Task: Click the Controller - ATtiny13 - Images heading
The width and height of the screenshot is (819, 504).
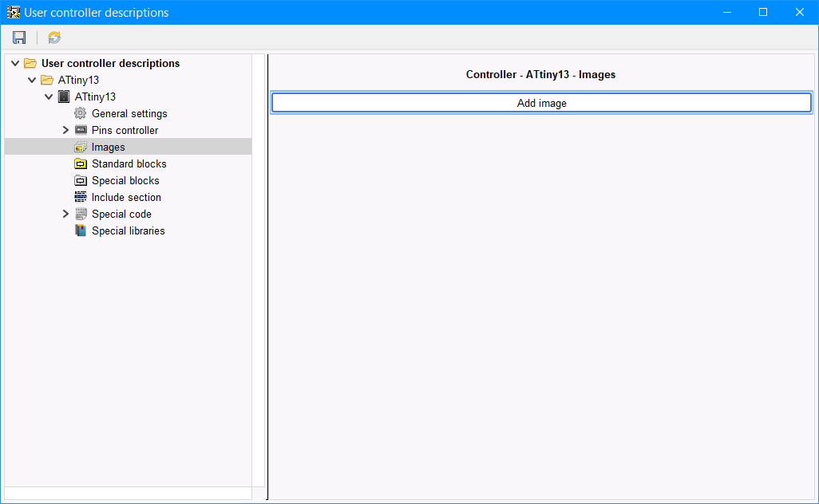Action: [x=540, y=75]
